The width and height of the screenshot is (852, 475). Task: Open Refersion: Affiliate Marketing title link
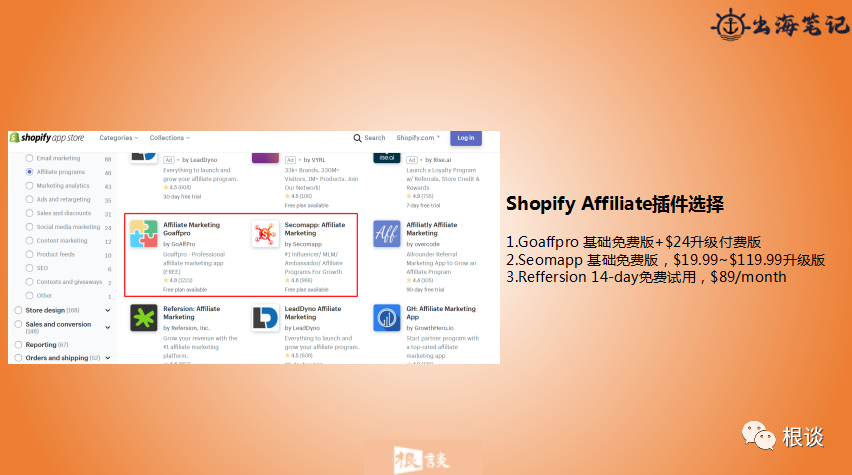[191, 312]
